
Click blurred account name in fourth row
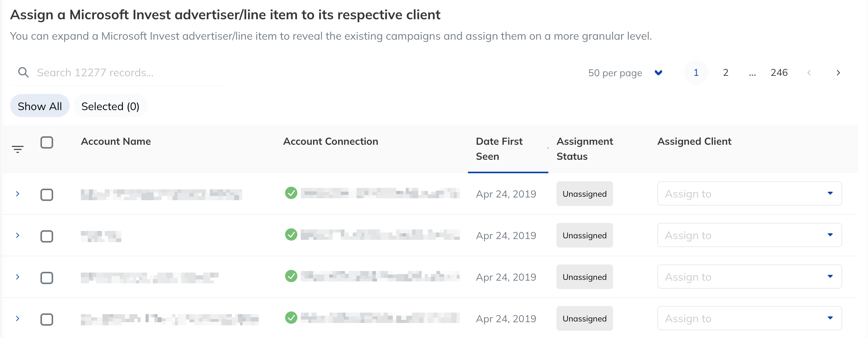pos(169,319)
